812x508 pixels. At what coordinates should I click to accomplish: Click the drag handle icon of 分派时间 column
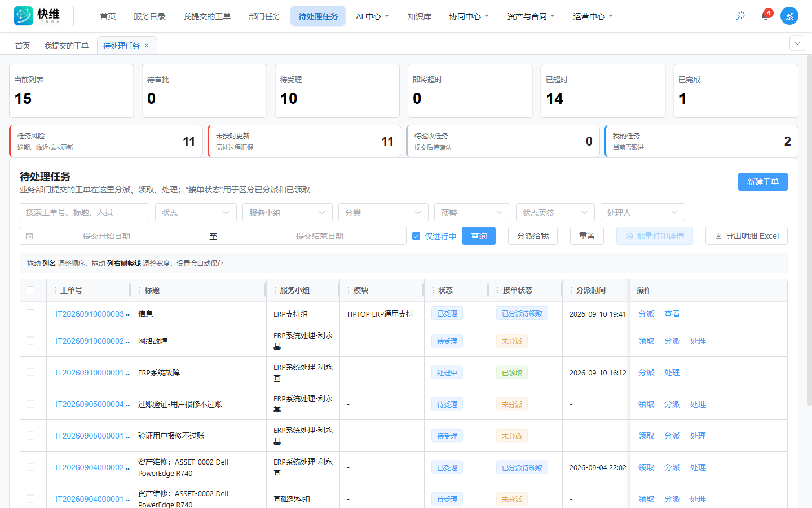tap(571, 290)
